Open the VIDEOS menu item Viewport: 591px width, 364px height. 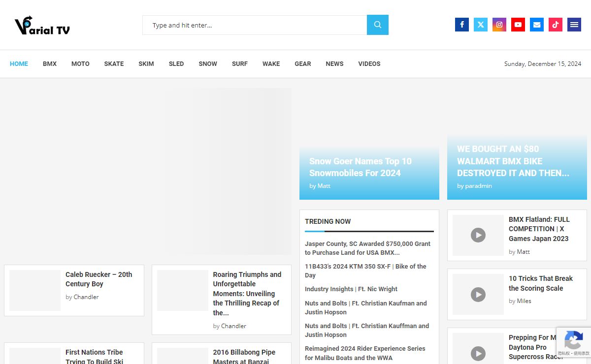click(x=369, y=64)
